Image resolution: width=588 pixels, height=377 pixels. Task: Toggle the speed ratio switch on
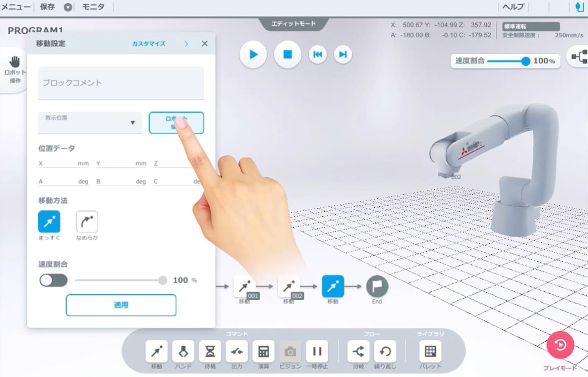[53, 280]
